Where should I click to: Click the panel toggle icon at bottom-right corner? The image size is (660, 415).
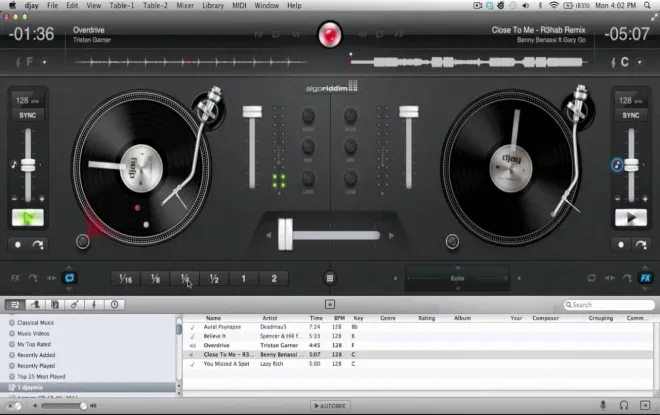point(645,405)
